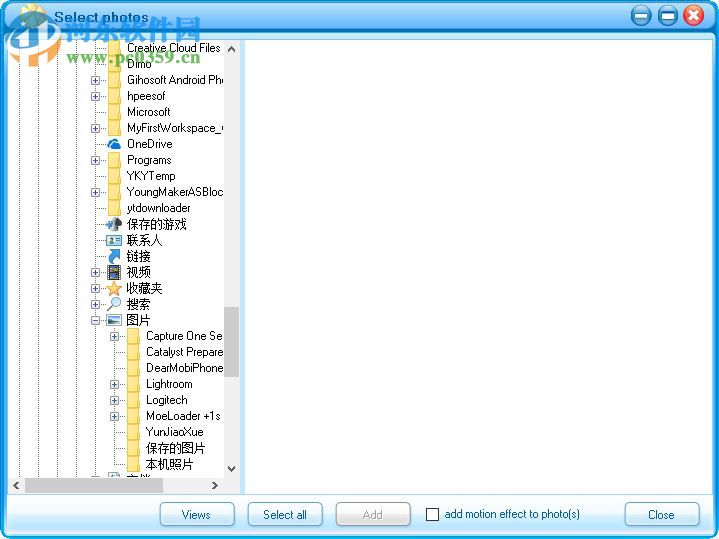This screenshot has height=539, width=719.
Task: Click the horizontal scrollbar thumb in tree
Action: (x=94, y=485)
